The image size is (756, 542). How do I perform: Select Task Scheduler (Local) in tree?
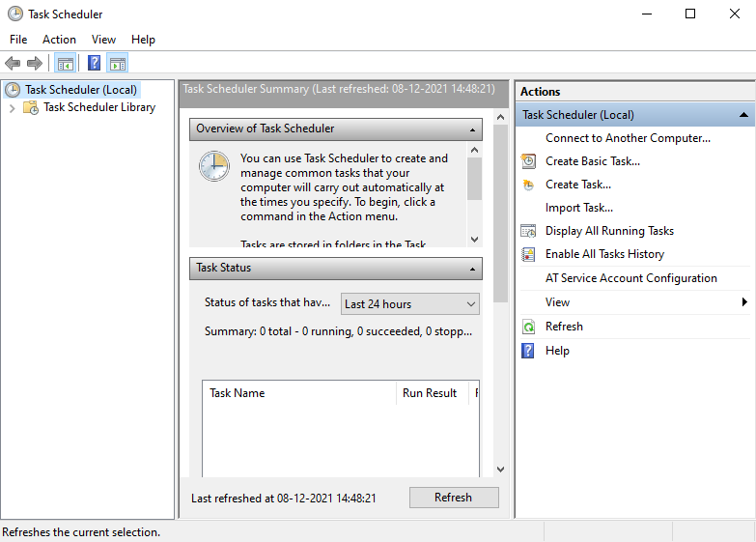81,90
